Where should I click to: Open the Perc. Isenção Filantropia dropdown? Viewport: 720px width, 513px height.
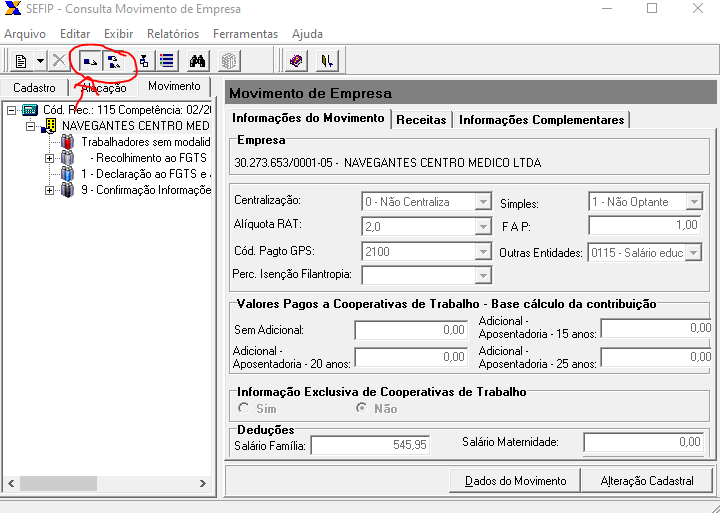(x=483, y=276)
